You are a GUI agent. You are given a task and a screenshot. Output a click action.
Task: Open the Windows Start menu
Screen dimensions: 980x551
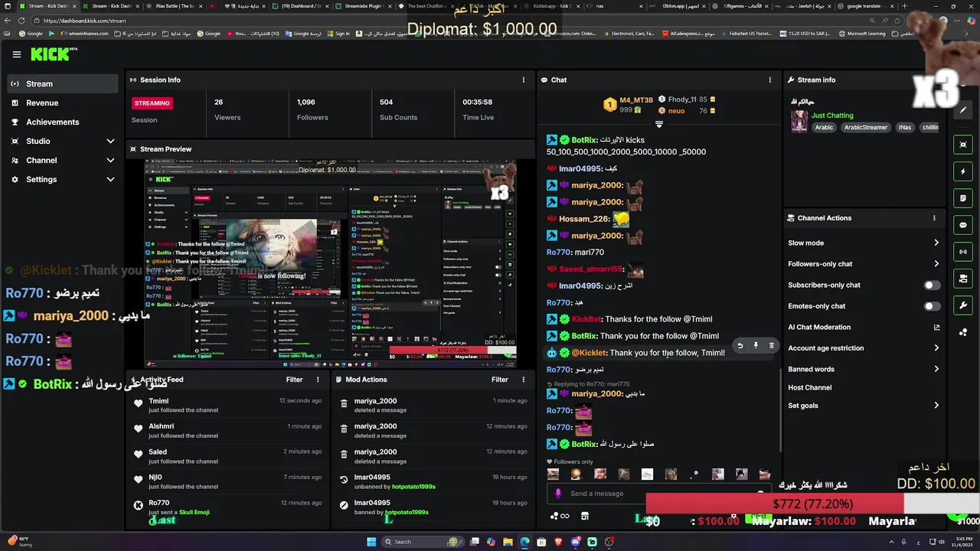pos(371,542)
